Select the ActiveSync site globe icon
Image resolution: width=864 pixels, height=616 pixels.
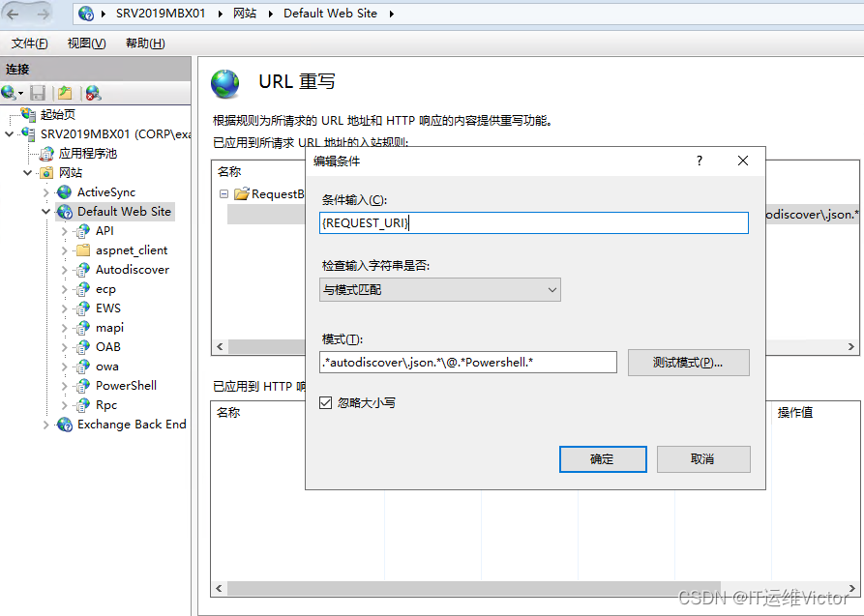click(65, 191)
